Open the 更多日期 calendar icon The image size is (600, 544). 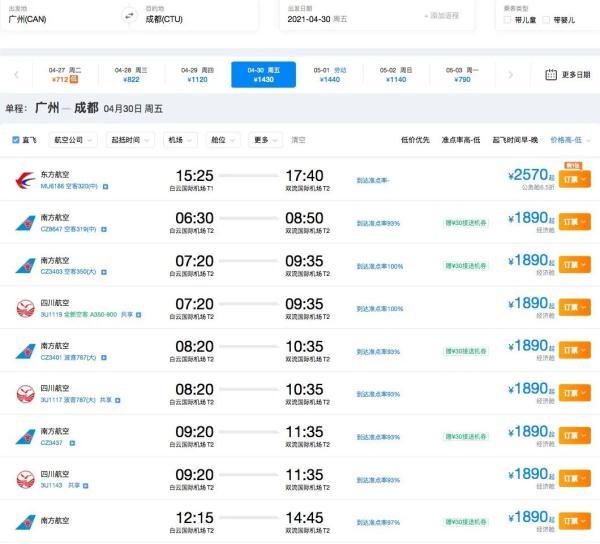pyautogui.click(x=551, y=75)
